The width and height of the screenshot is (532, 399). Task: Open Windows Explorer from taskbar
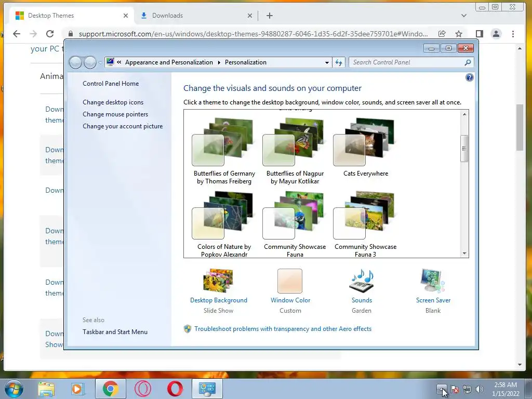(x=46, y=389)
